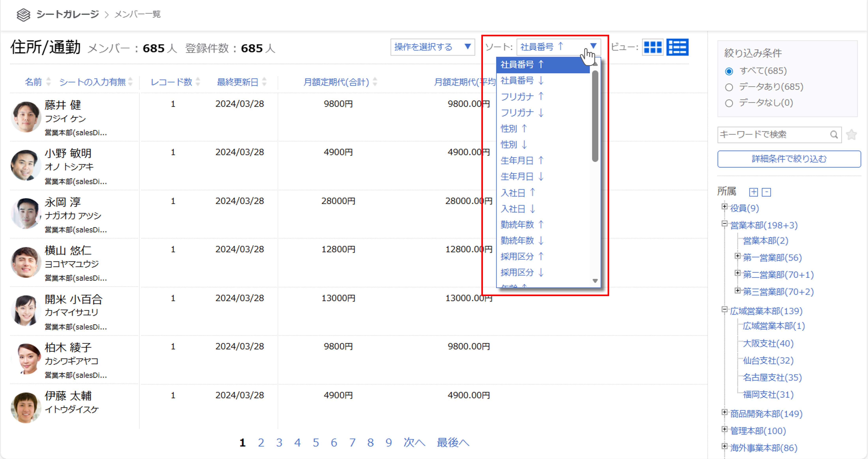Screen dimensions: 868x459
Task: Select the データあり(685) radio button
Action: [729, 87]
